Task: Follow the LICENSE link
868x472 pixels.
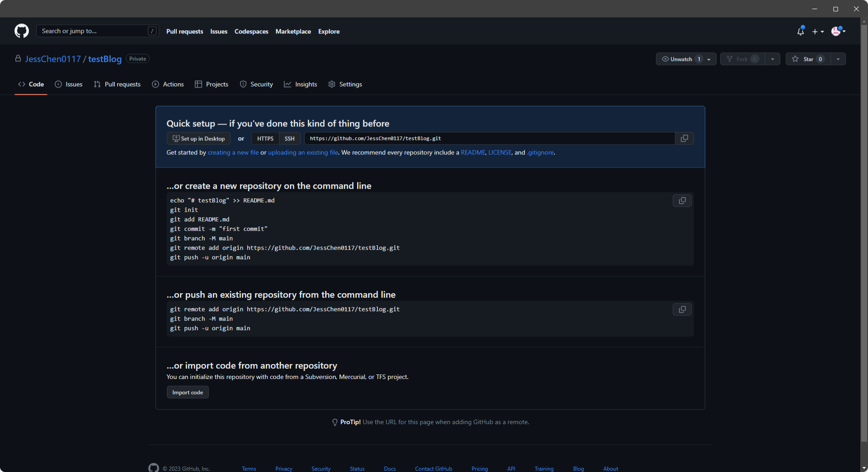Action: [x=500, y=153]
